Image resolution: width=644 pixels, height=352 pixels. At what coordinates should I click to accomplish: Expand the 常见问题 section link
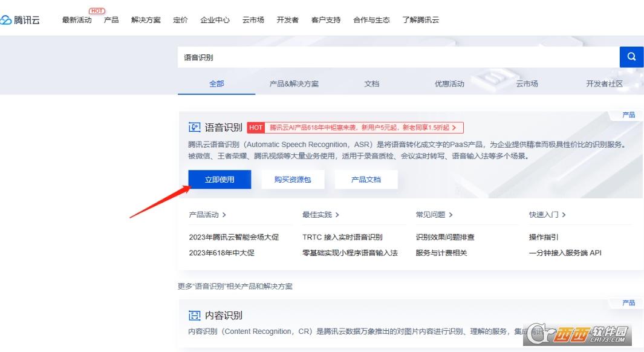point(434,215)
